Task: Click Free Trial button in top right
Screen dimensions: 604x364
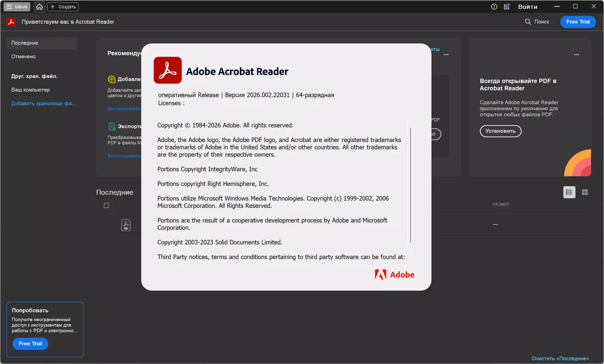Action: [578, 22]
